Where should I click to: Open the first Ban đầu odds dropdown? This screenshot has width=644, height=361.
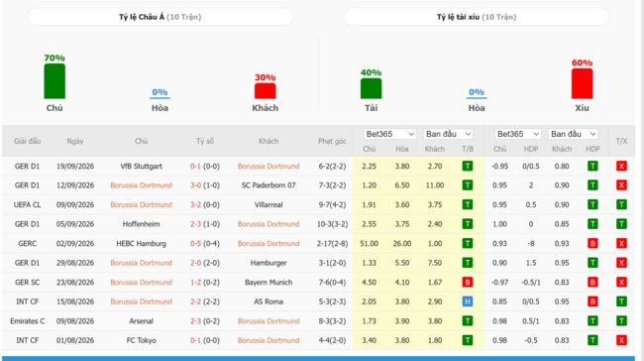(448, 134)
